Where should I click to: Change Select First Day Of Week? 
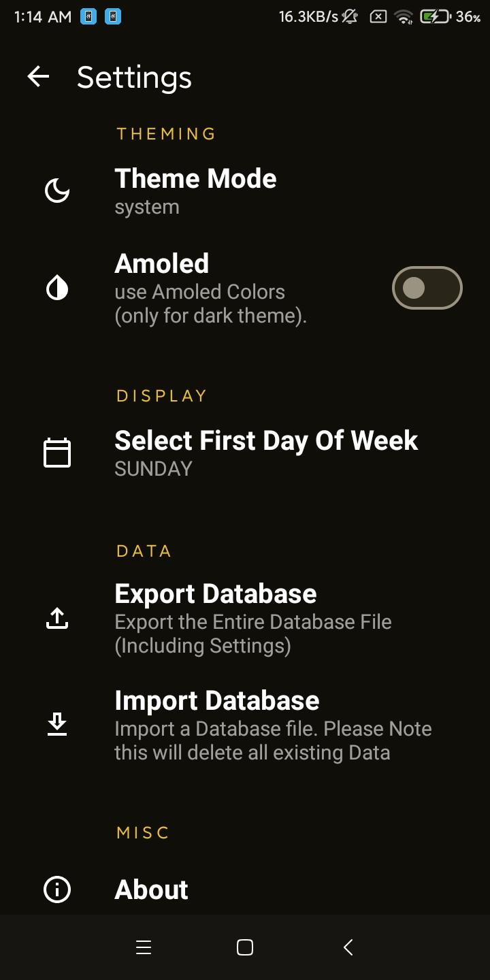point(266,441)
